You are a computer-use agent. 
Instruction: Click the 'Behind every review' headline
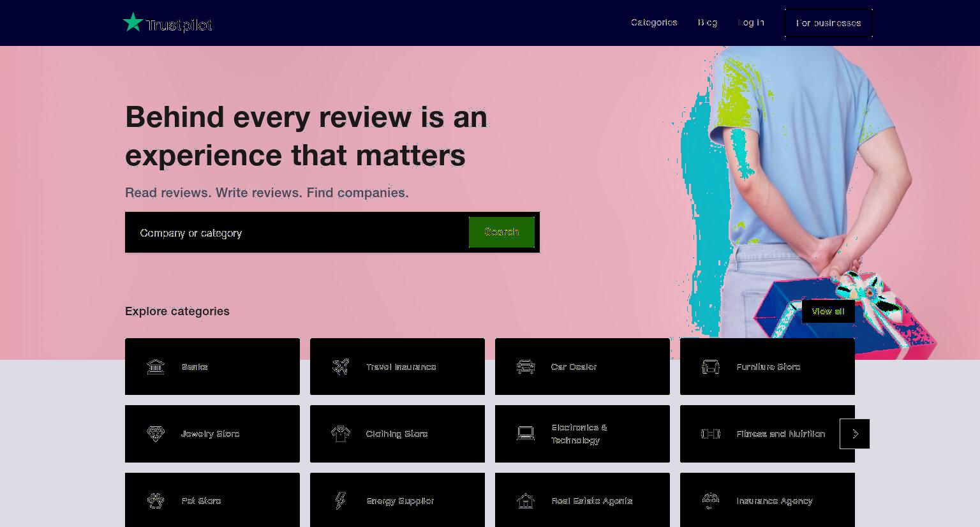306,136
